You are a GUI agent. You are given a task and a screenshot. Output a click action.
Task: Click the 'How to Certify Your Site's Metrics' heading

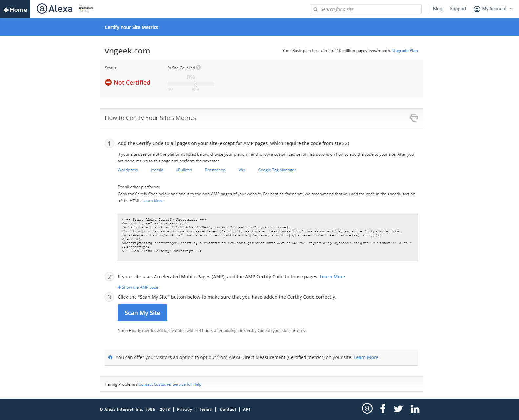(x=150, y=118)
